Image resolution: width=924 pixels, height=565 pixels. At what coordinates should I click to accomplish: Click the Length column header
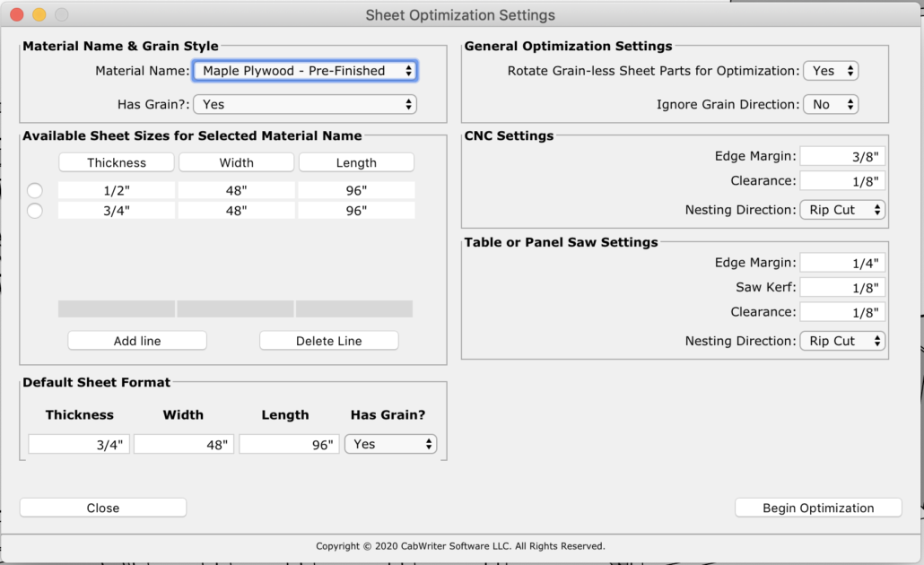(x=356, y=162)
